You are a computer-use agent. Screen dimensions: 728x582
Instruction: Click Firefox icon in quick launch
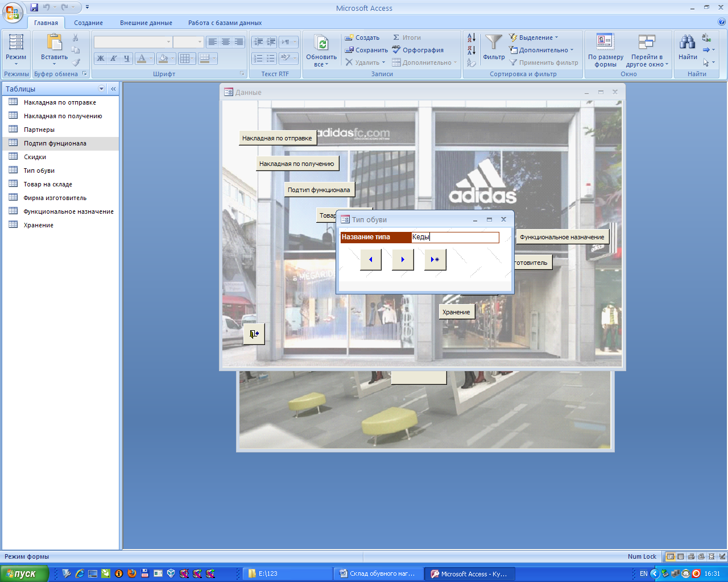132,573
